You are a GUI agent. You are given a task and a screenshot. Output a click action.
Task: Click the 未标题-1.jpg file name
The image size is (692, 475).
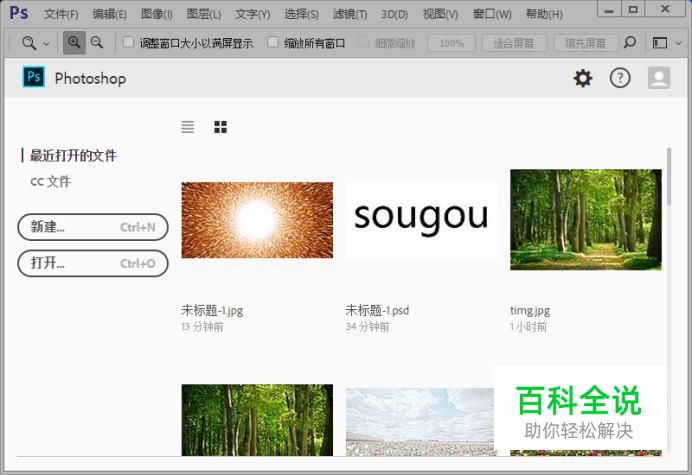pyautogui.click(x=212, y=310)
